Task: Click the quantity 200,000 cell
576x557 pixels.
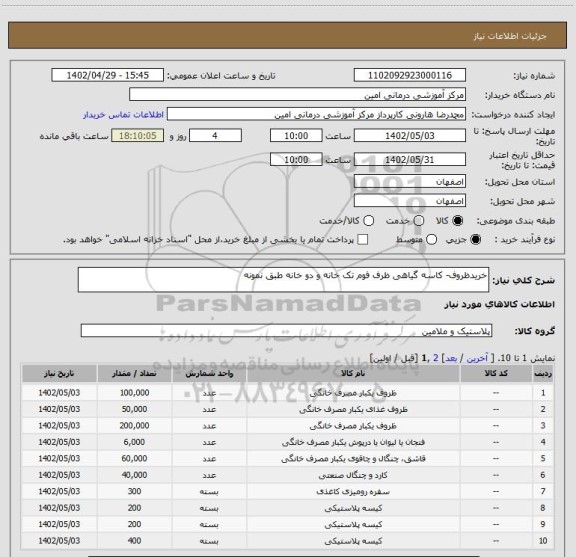Action: pyautogui.click(x=134, y=425)
